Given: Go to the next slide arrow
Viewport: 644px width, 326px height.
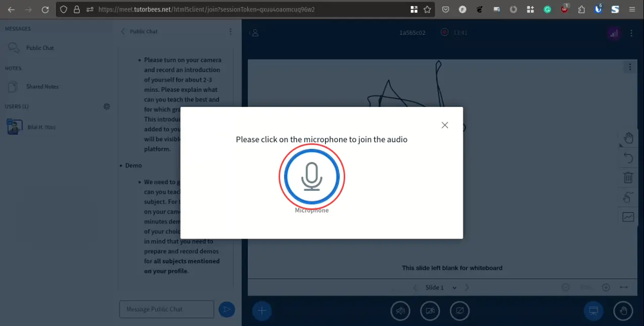Looking at the screenshot, I should (467, 288).
